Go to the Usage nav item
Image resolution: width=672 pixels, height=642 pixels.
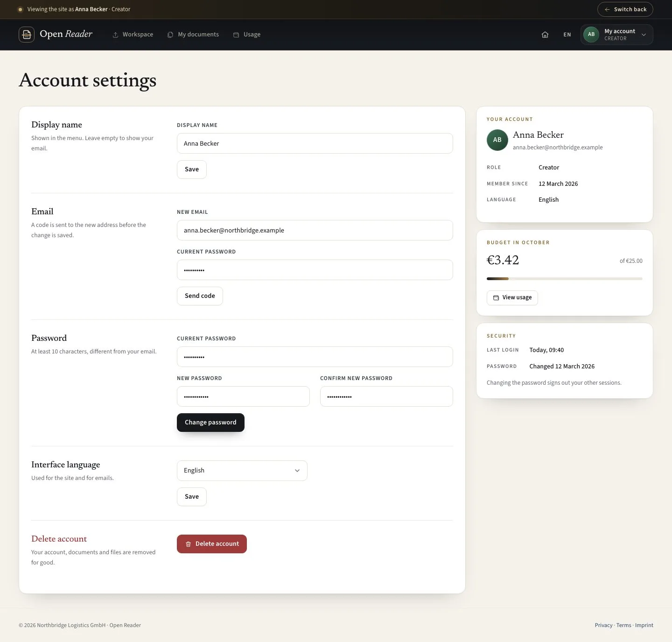(x=247, y=35)
